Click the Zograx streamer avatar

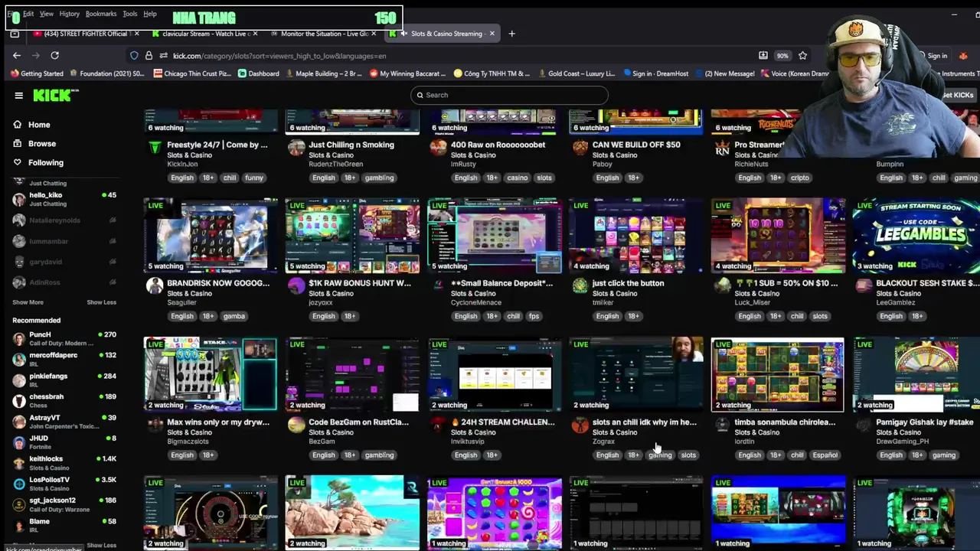point(580,425)
